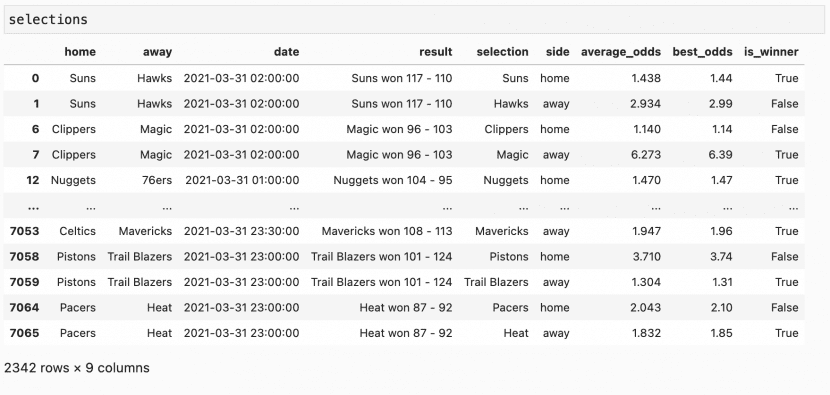Click the 'is_winner' column header
The width and height of the screenshot is (830, 395).
771,52
